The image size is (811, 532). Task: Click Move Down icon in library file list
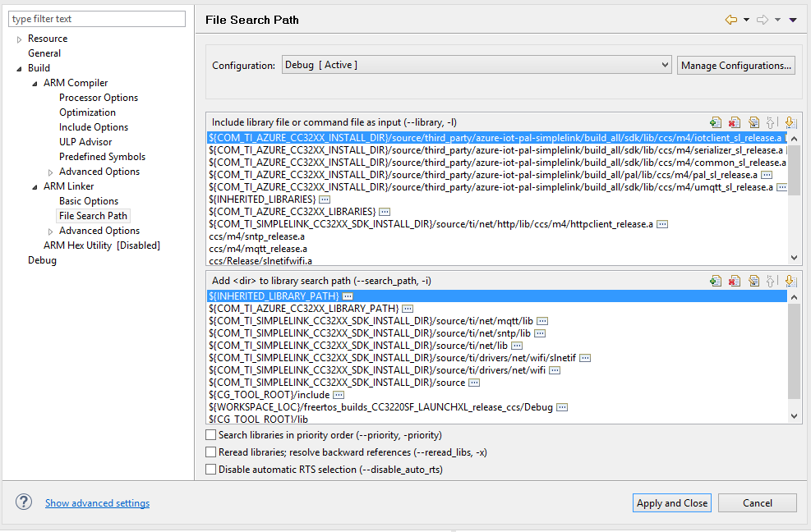point(790,122)
